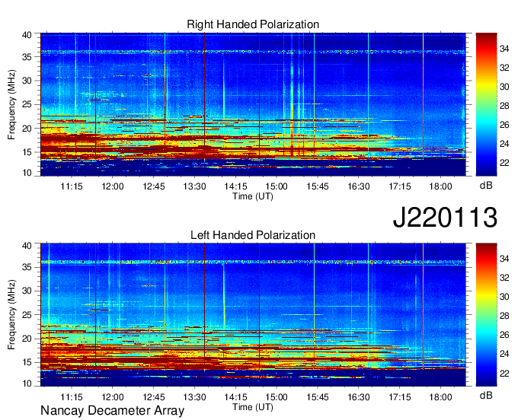Click the 25 MHz label on upper plot

coord(27,104)
